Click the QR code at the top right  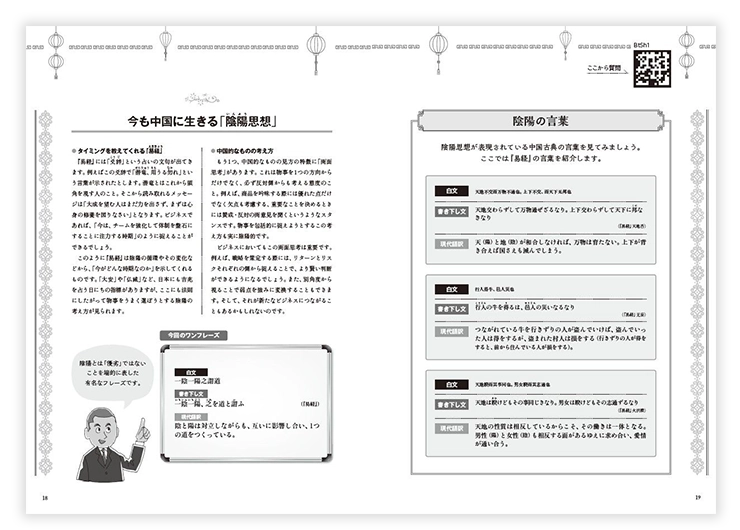(652, 68)
